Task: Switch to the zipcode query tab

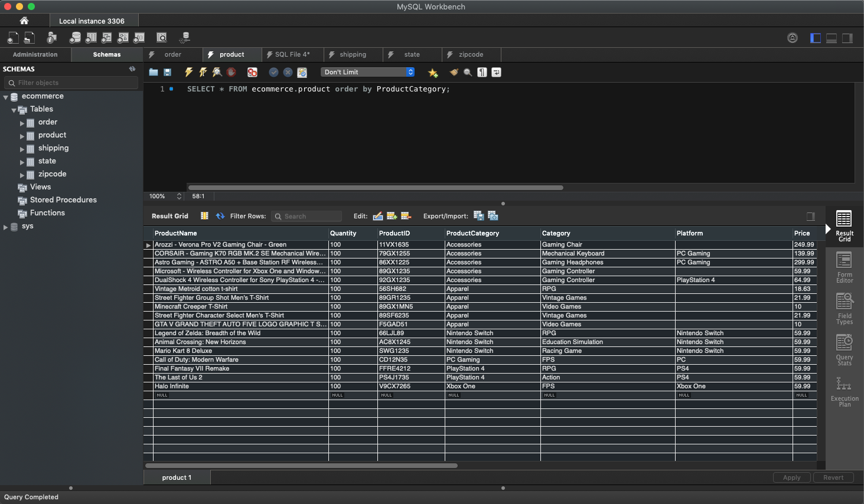Action: [x=471, y=54]
